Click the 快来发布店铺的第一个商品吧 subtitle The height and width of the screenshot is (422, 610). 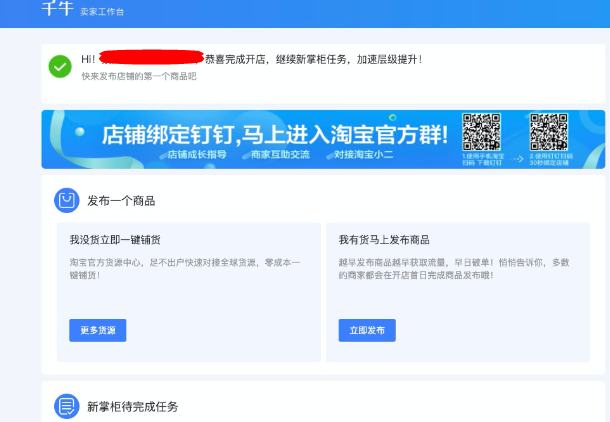pyautogui.click(x=139, y=76)
